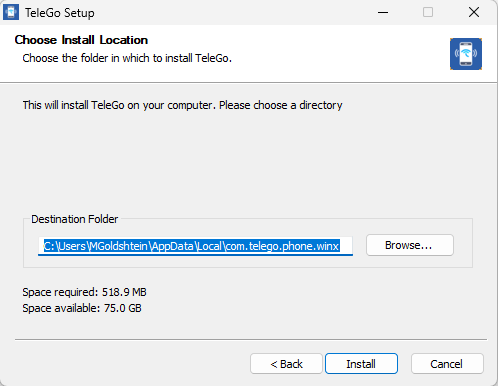
Task: Click the 'TeleGo Setup' window title
Action: [60, 13]
